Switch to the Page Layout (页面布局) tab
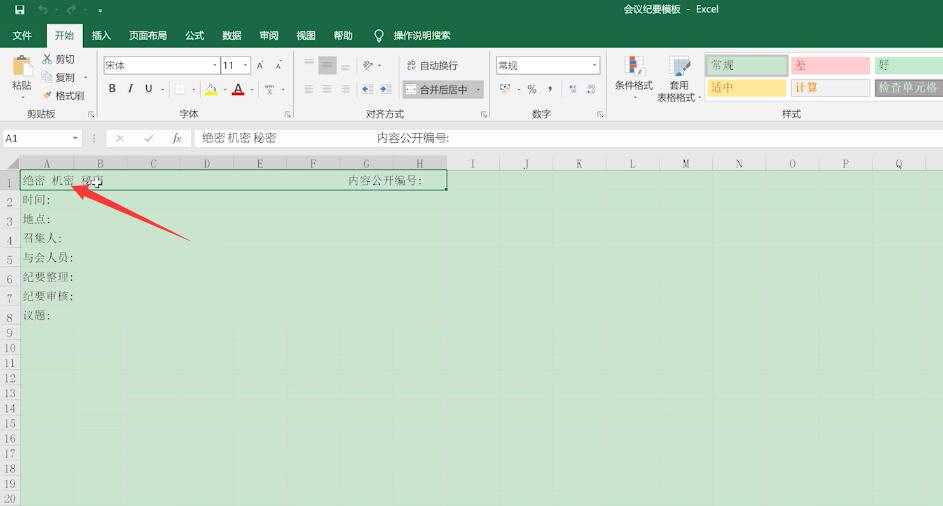This screenshot has height=506, width=943. coord(147,35)
